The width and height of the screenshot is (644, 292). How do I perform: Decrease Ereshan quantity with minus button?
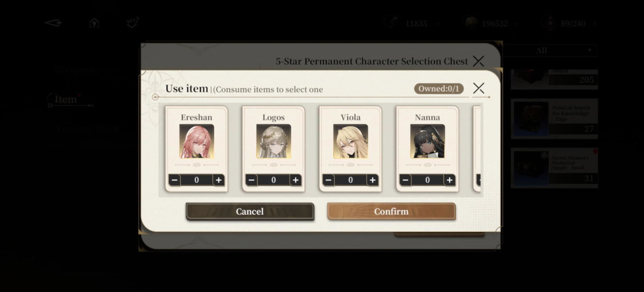point(174,180)
